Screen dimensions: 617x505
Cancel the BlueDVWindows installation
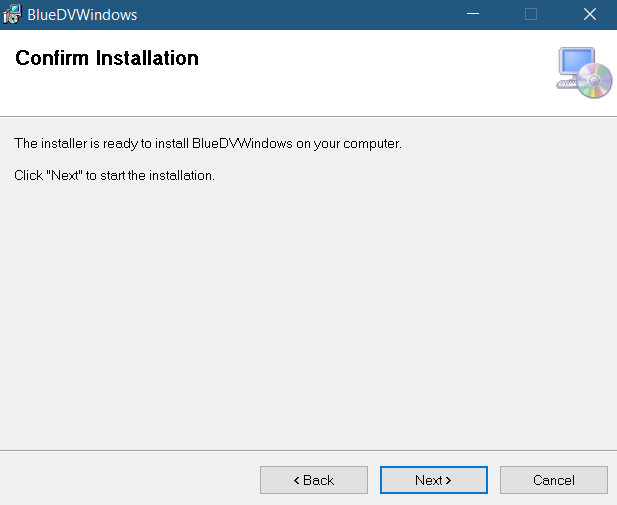pyautogui.click(x=554, y=480)
